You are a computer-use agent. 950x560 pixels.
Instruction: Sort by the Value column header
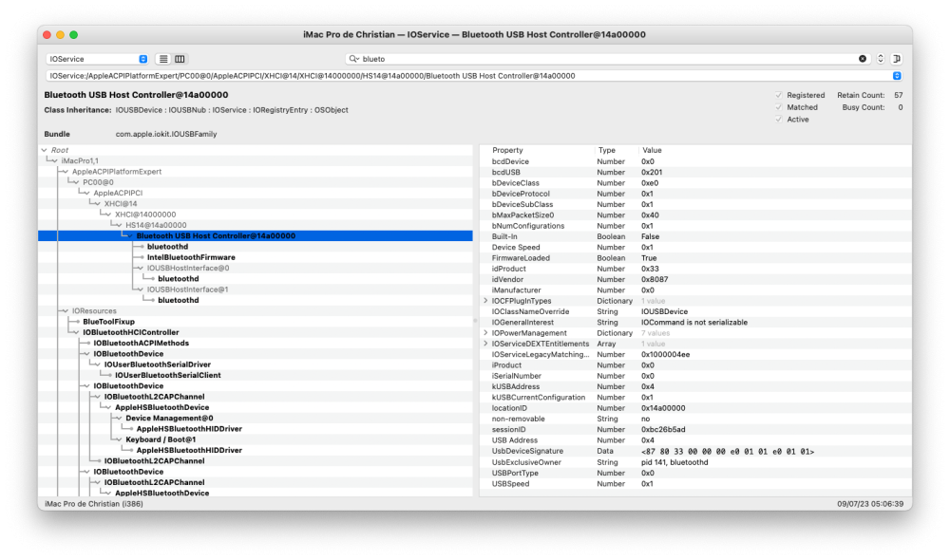[652, 150]
